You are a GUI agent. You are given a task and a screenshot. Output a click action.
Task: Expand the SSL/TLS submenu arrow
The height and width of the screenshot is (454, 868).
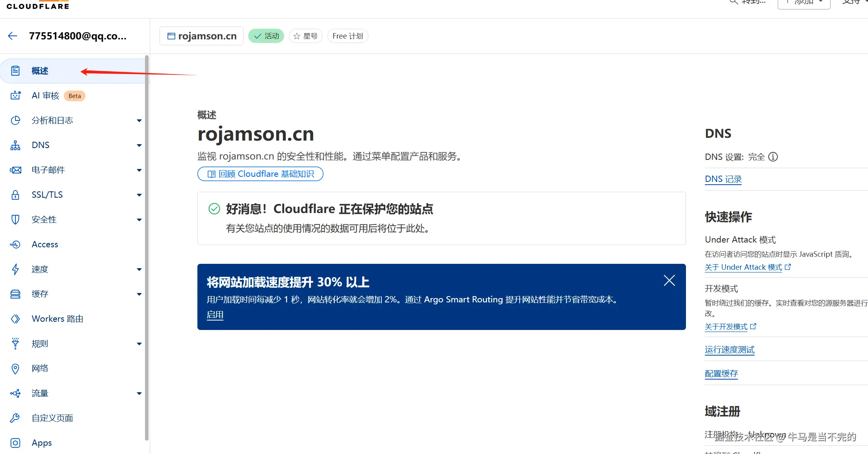(x=139, y=195)
